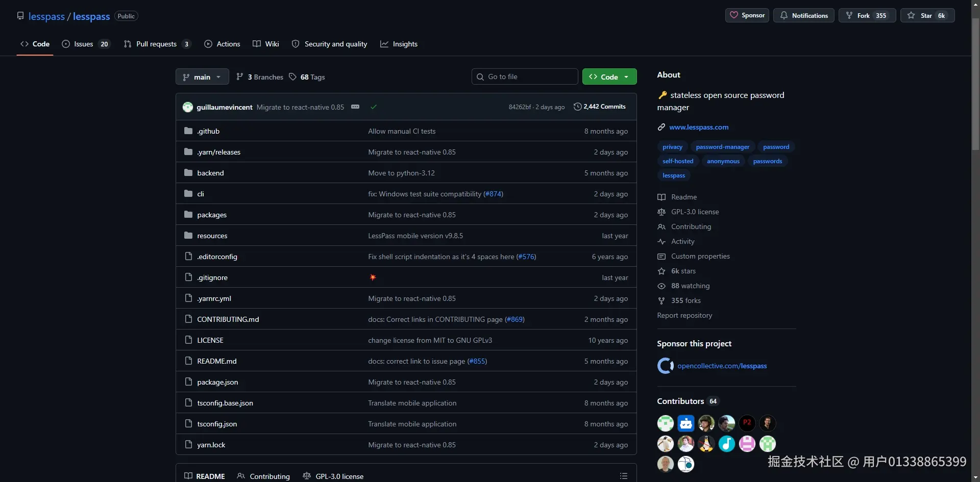Click the LICENSE file icon
This screenshot has height=482, width=980.
tap(188, 340)
